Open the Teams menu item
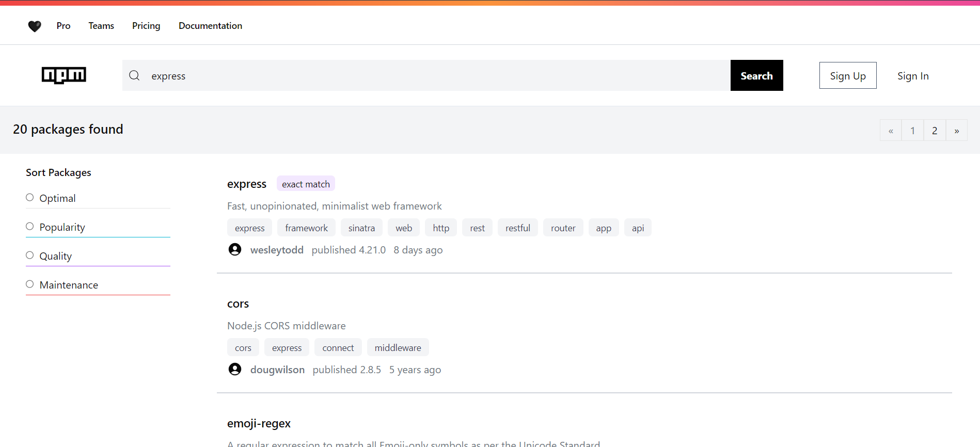Image resolution: width=980 pixels, height=447 pixels. pos(101,26)
